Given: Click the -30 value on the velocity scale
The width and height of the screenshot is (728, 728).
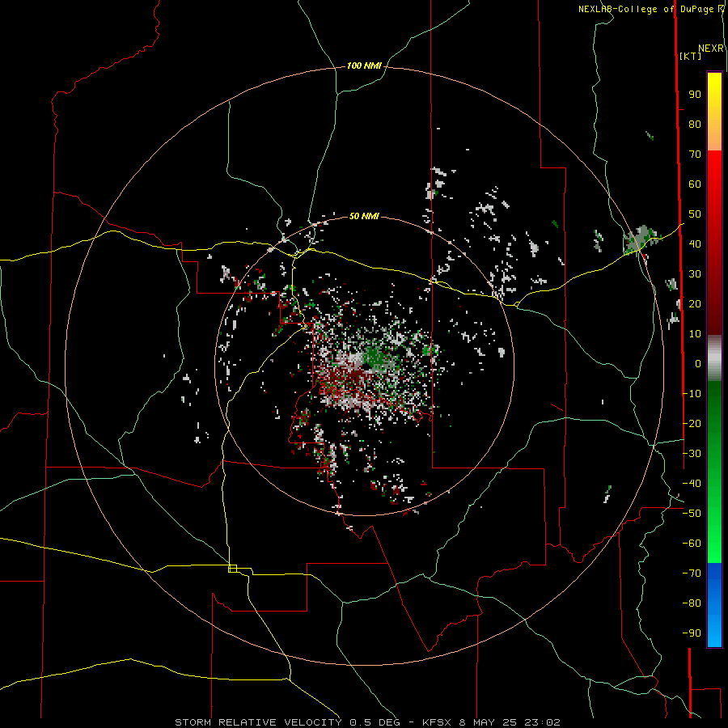Looking at the screenshot, I should tap(692, 454).
